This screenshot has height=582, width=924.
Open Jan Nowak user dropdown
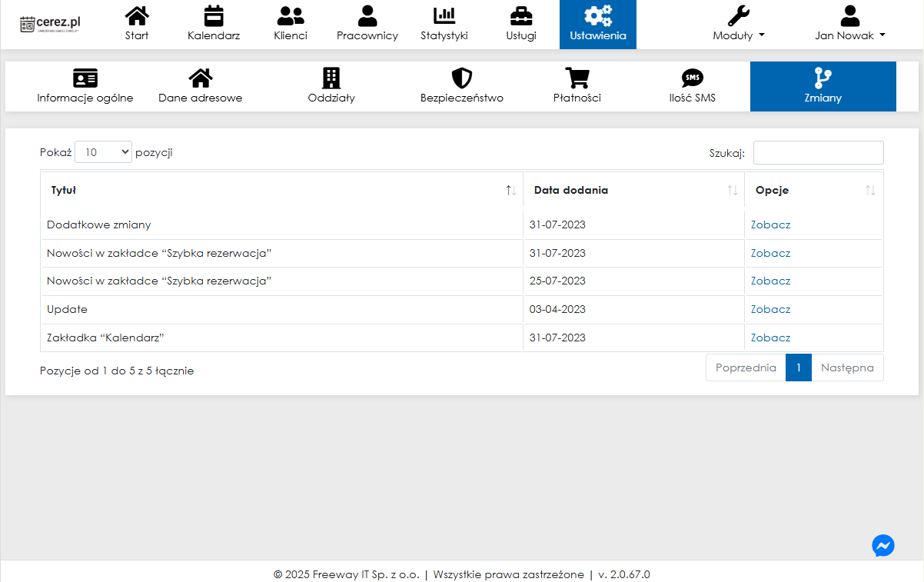click(x=849, y=35)
